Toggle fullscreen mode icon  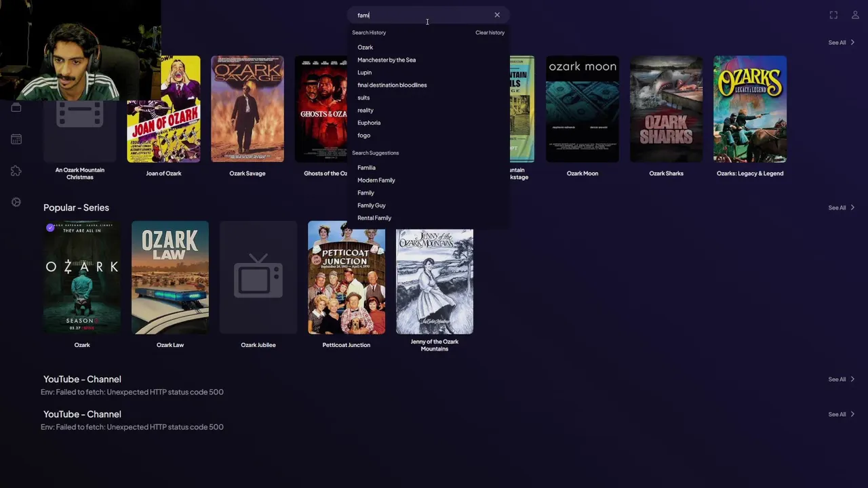pos(833,15)
